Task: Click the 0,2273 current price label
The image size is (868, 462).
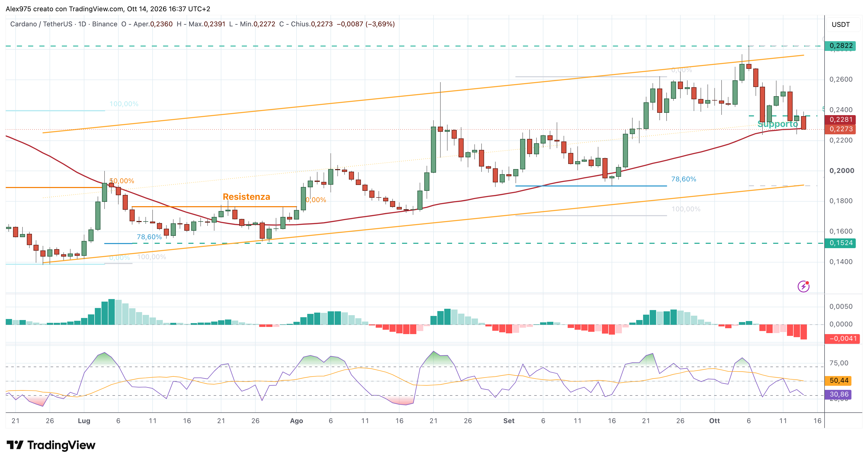Action: coord(840,129)
